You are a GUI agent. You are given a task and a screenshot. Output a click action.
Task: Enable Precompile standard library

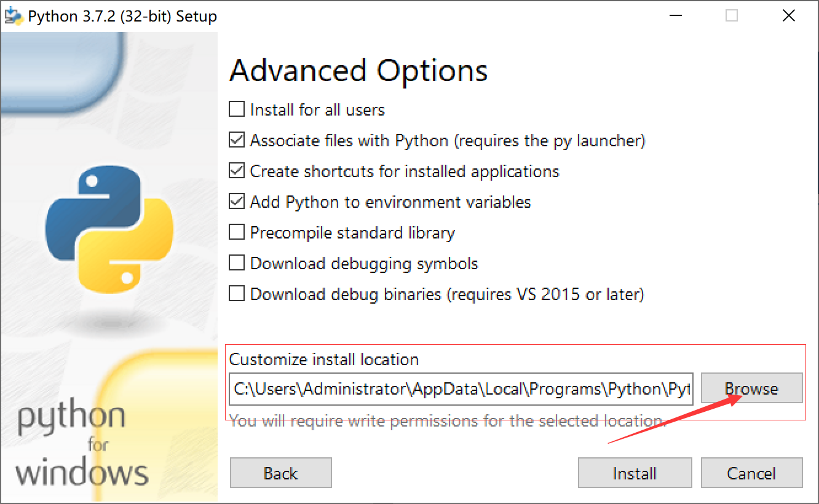pyautogui.click(x=237, y=232)
